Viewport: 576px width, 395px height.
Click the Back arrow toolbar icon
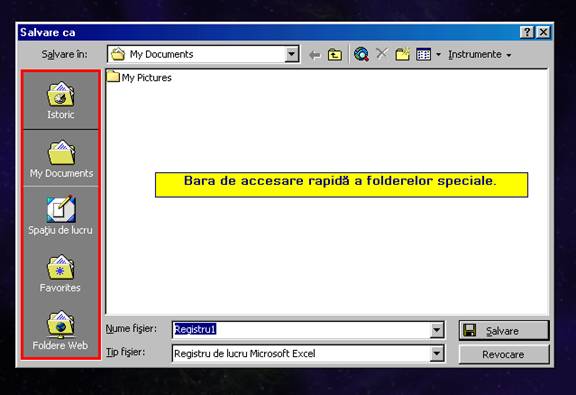pyautogui.click(x=314, y=55)
